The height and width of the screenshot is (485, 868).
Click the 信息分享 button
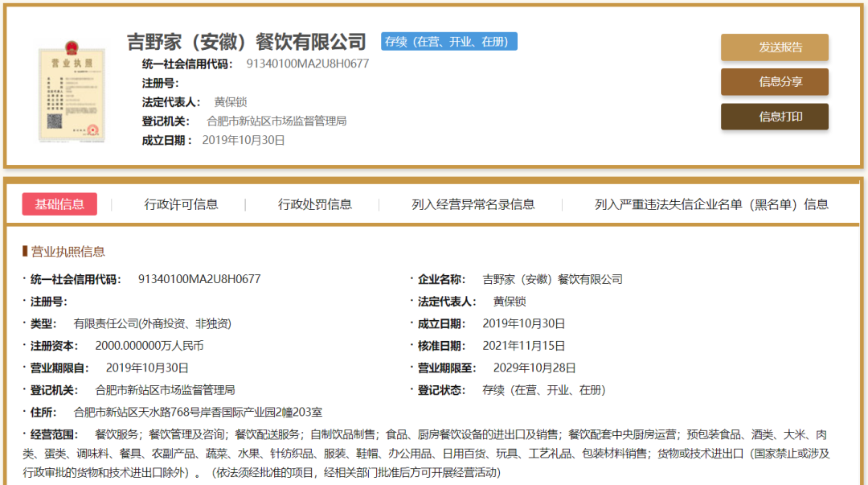pos(775,82)
